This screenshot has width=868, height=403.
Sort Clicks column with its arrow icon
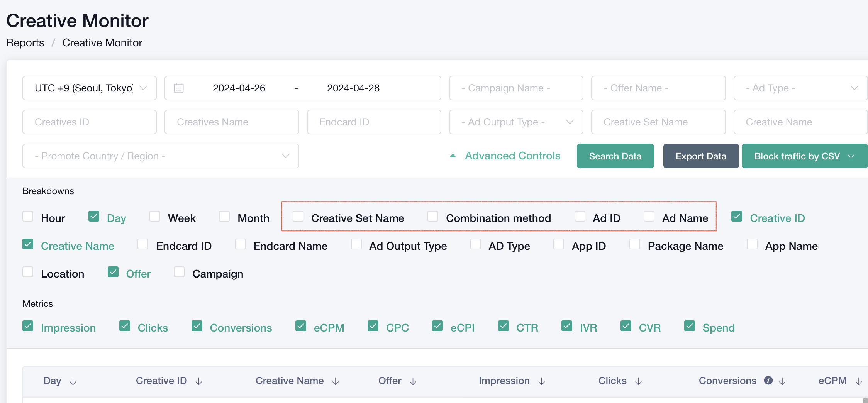point(639,381)
